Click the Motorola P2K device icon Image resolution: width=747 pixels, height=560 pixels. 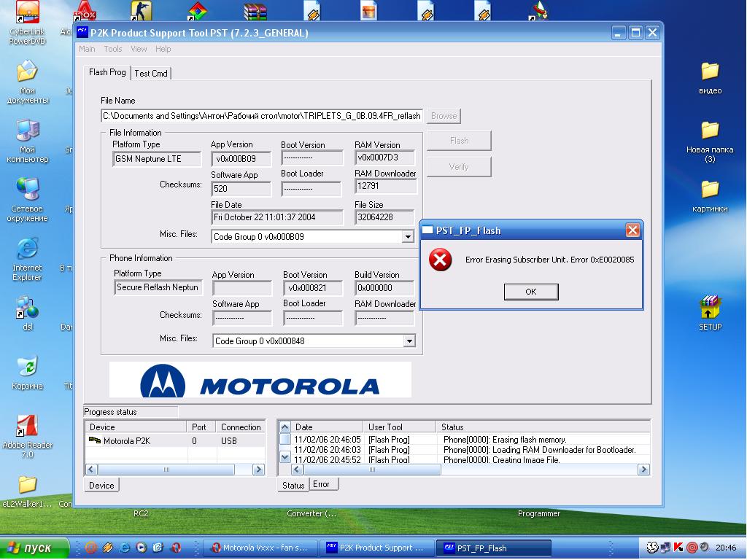pos(94,440)
